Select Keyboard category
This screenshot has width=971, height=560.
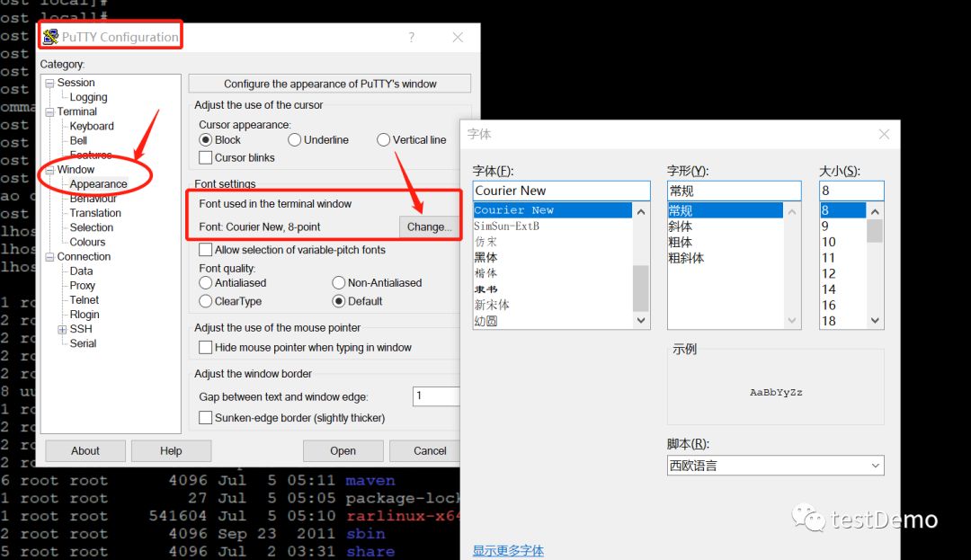click(x=92, y=126)
